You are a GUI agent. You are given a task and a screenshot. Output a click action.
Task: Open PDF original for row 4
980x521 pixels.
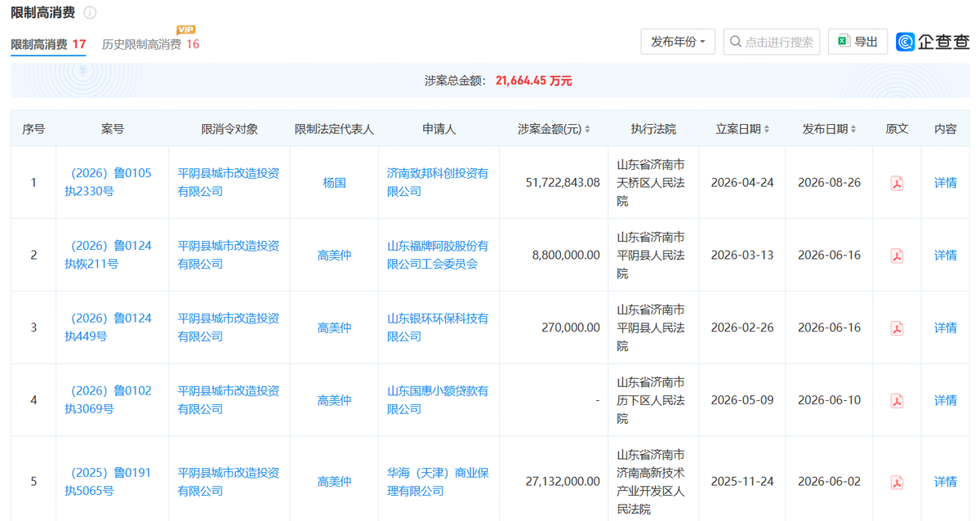click(897, 401)
